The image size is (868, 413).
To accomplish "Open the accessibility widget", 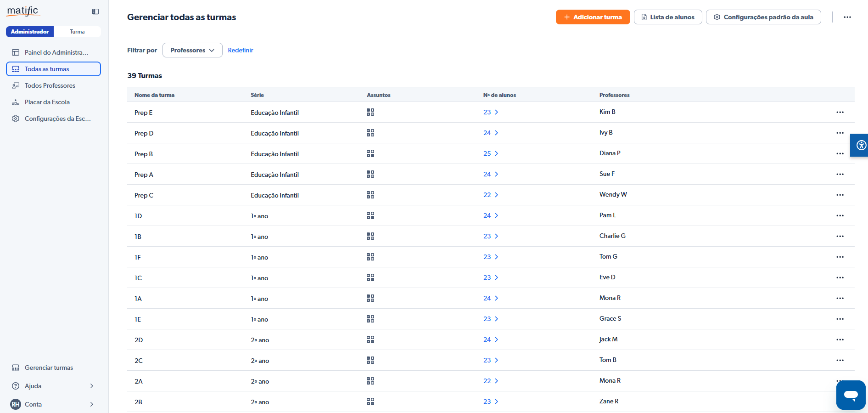I will click(x=861, y=146).
